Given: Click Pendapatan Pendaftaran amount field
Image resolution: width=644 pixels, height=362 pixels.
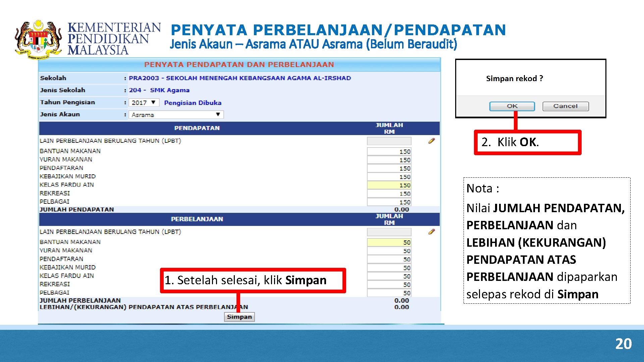Looking at the screenshot, I should point(389,168).
